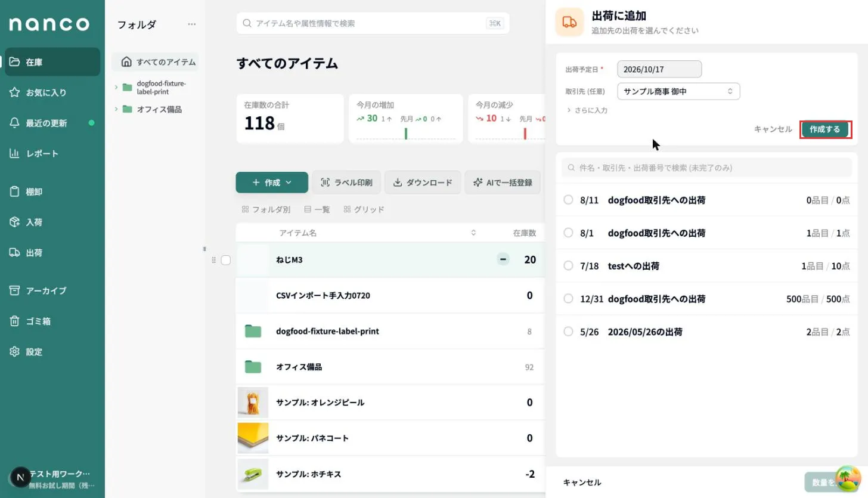The height and width of the screenshot is (498, 868).
Task: Click the サンプル: オレンジピール thumbnail
Action: pos(253,402)
